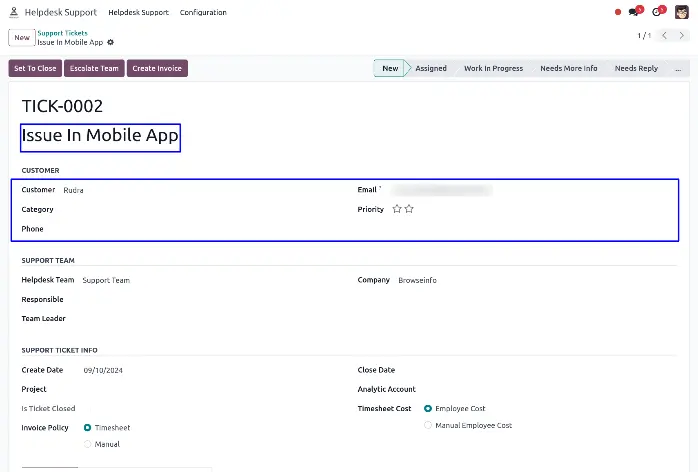The height and width of the screenshot is (472, 698).
Task: Set priority with the first star
Action: [x=397, y=209]
